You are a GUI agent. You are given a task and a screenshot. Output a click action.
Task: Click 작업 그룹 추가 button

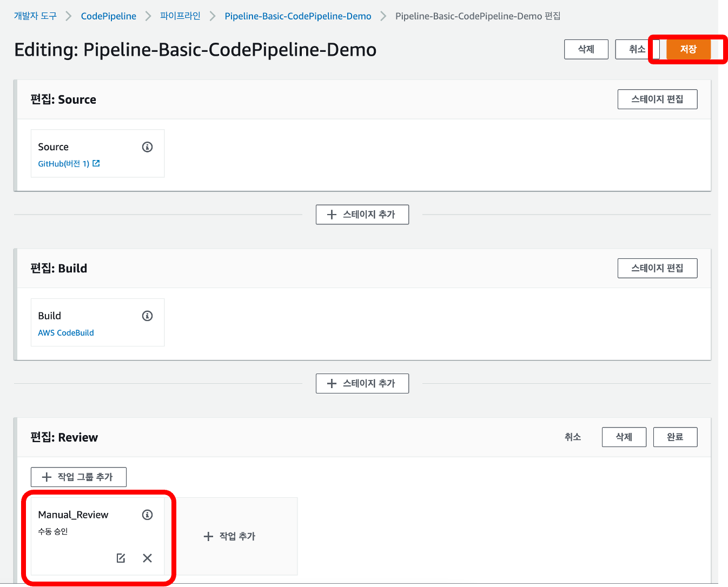[x=78, y=477]
